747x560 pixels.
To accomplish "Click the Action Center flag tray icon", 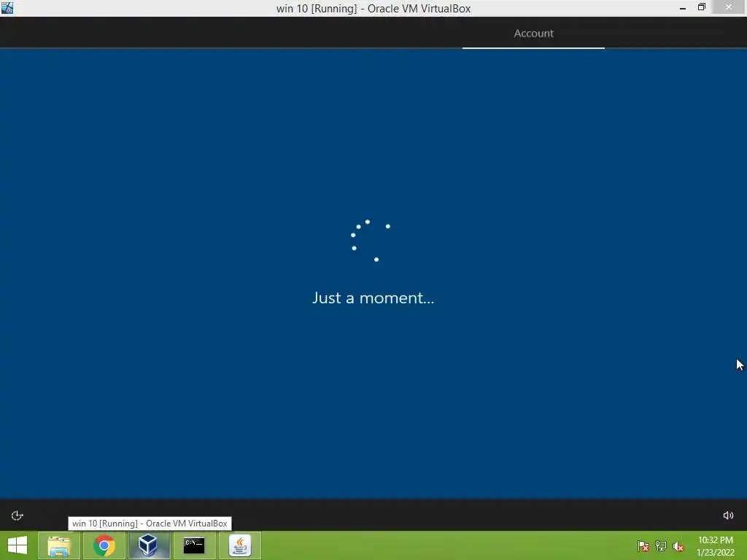I will coord(643,546).
